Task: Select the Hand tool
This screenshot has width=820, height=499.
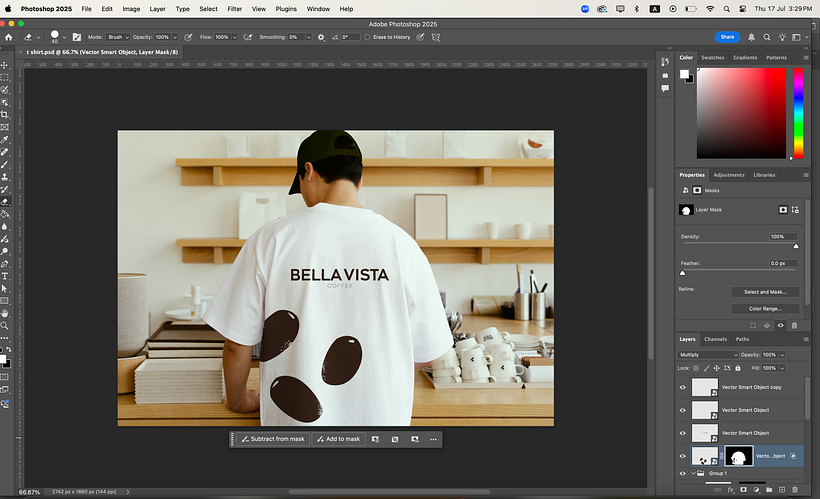Action: pyautogui.click(x=5, y=313)
